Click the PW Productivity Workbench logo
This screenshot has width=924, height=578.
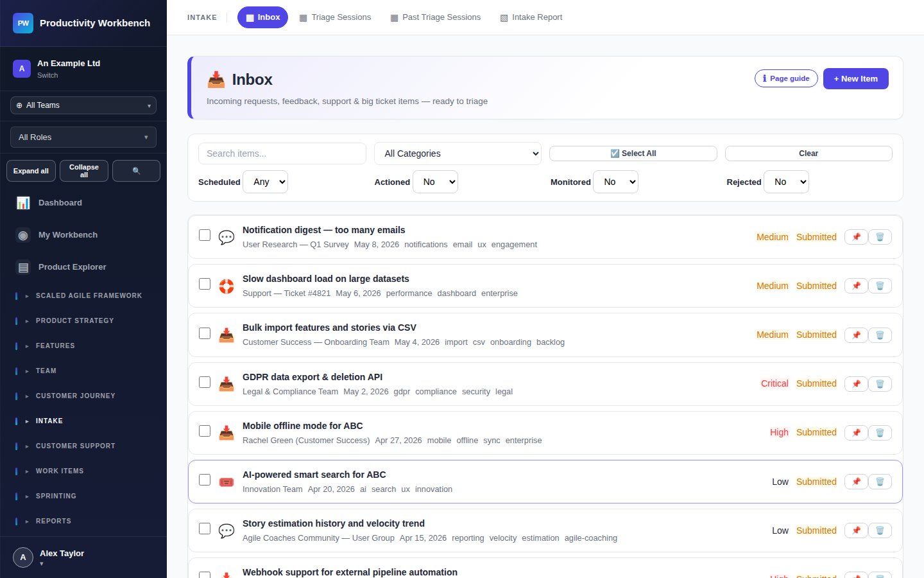click(x=23, y=23)
